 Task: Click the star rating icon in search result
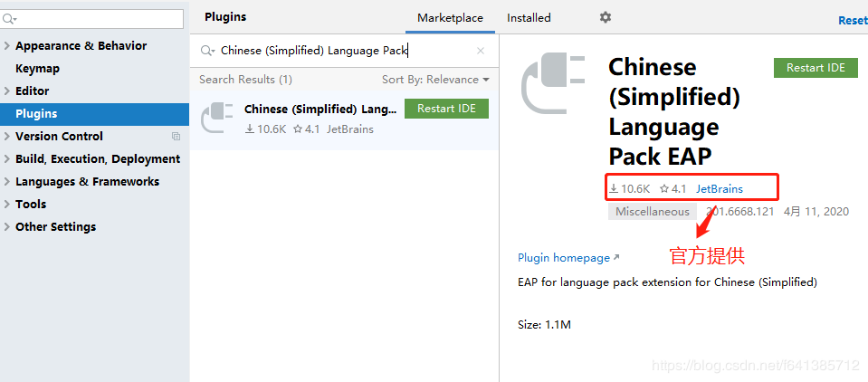click(x=298, y=129)
